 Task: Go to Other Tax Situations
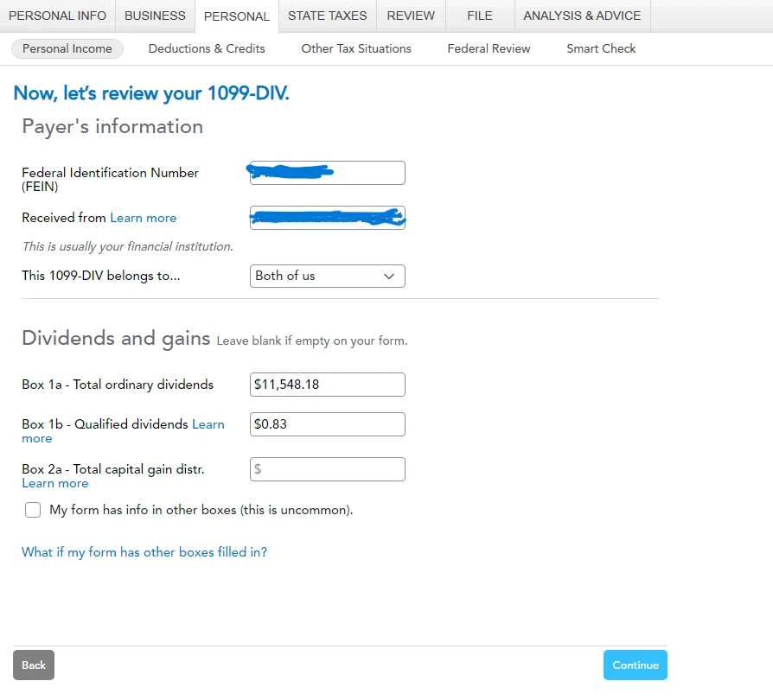click(356, 48)
